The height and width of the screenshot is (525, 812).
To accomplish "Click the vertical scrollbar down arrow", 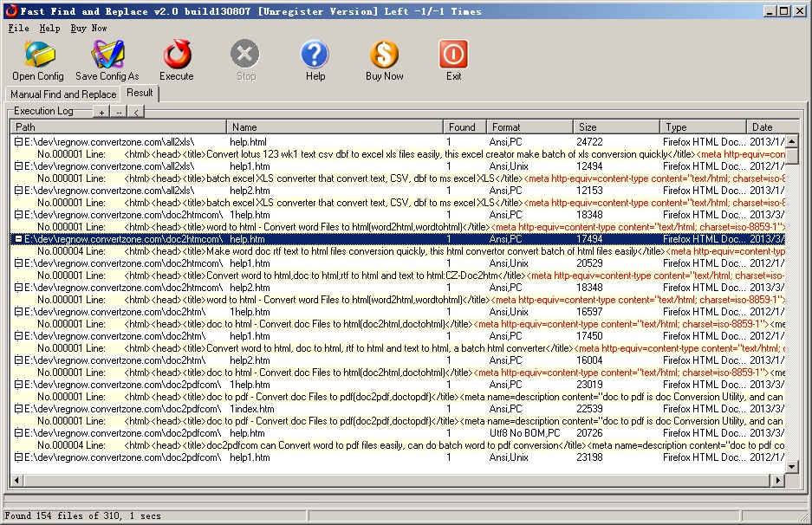I will 790,467.
